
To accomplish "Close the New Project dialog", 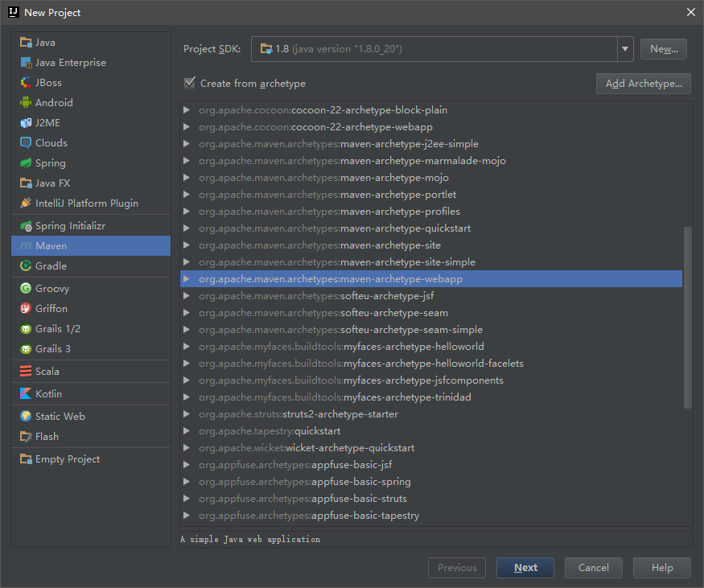I will 691,12.
